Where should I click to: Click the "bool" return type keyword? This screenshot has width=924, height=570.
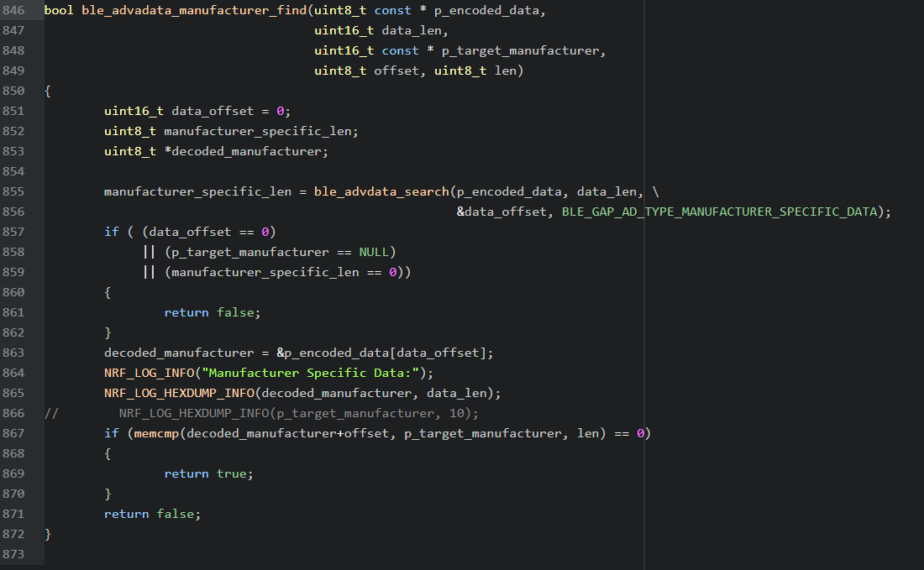click(x=59, y=10)
